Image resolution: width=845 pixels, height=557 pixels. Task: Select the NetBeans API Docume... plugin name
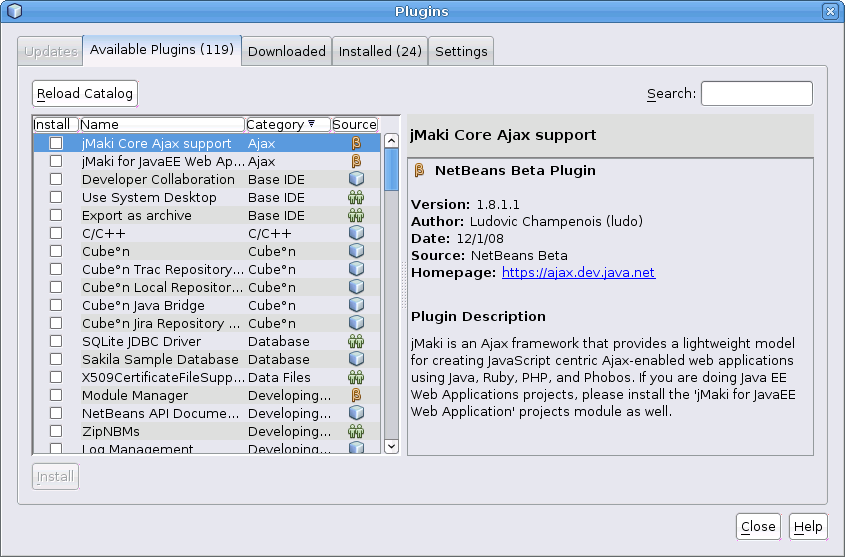tap(161, 413)
